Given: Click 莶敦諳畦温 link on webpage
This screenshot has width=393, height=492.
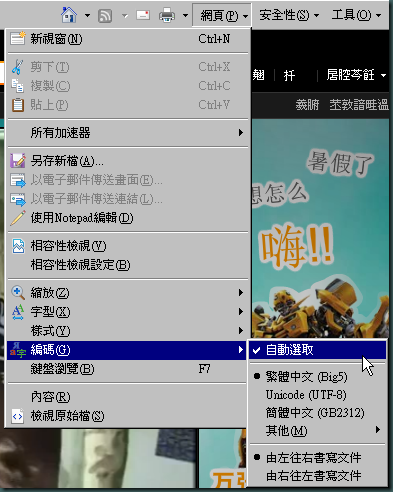Looking at the screenshot, I should coord(359,105).
